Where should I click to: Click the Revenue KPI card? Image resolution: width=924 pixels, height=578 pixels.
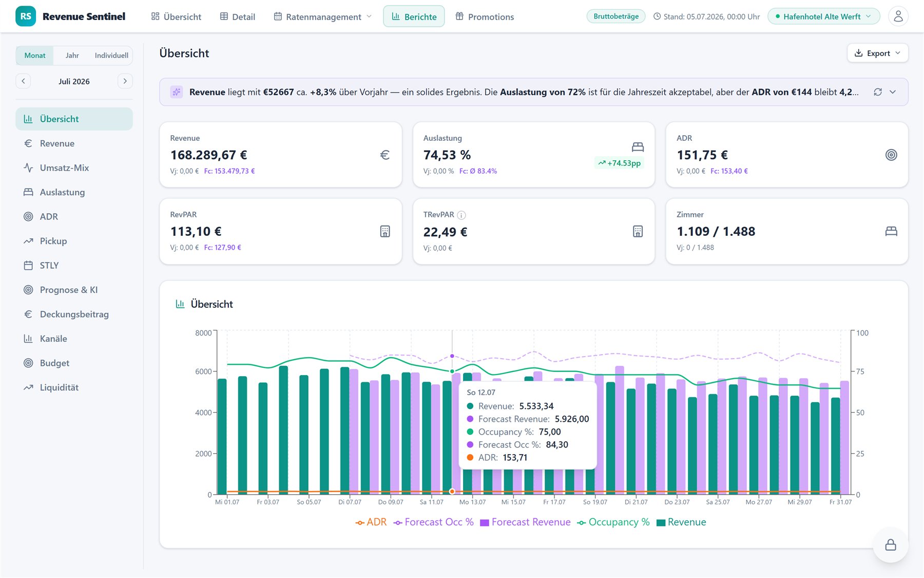click(281, 155)
